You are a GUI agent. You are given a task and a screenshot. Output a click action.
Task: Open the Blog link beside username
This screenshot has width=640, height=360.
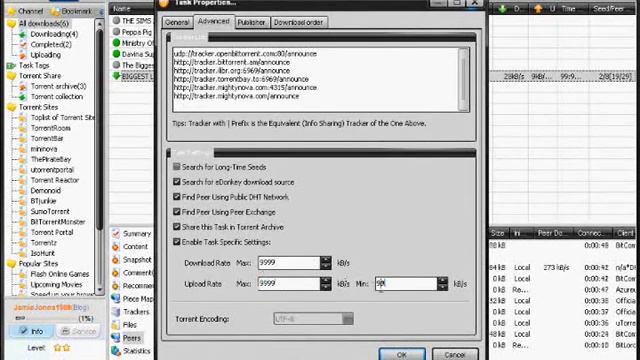(x=80, y=307)
